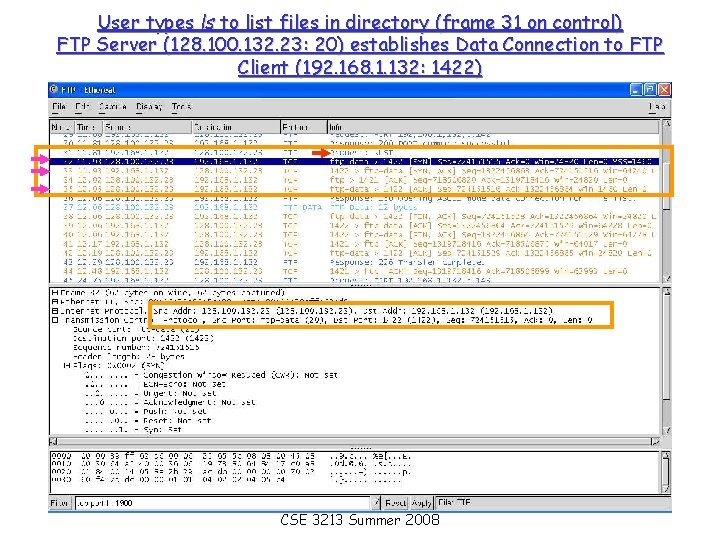Collapse the Flags 0x0002 (SYN) node
This screenshot has width=720, height=540.
point(67,366)
